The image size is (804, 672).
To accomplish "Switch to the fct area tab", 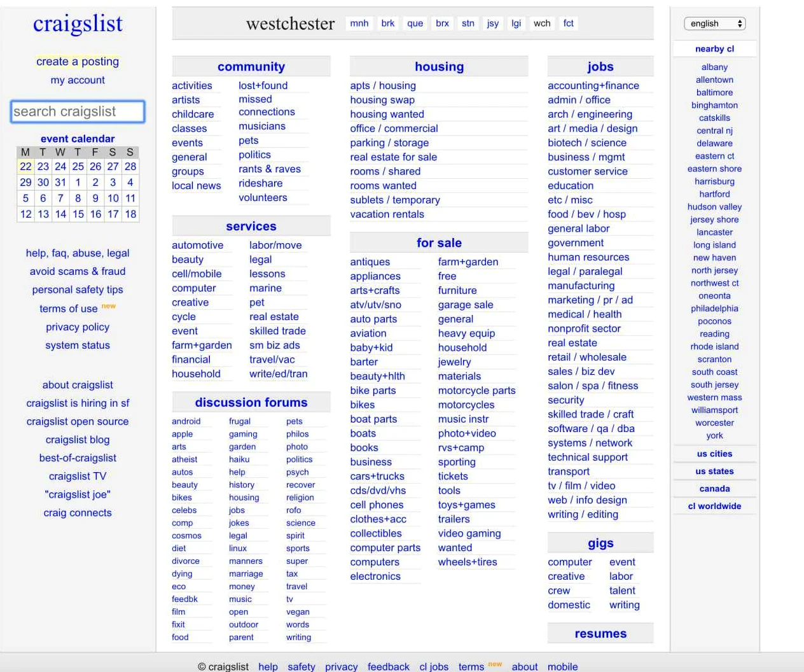I will 568,24.
